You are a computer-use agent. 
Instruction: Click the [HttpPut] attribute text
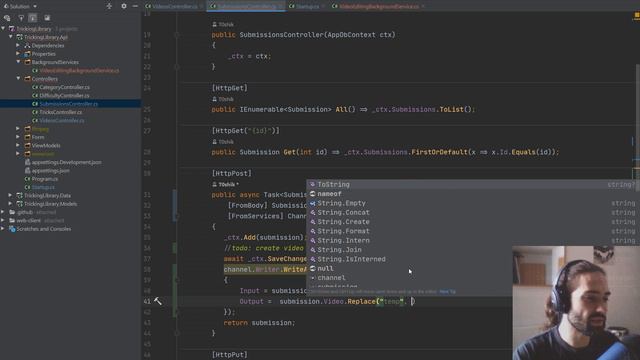229,355
